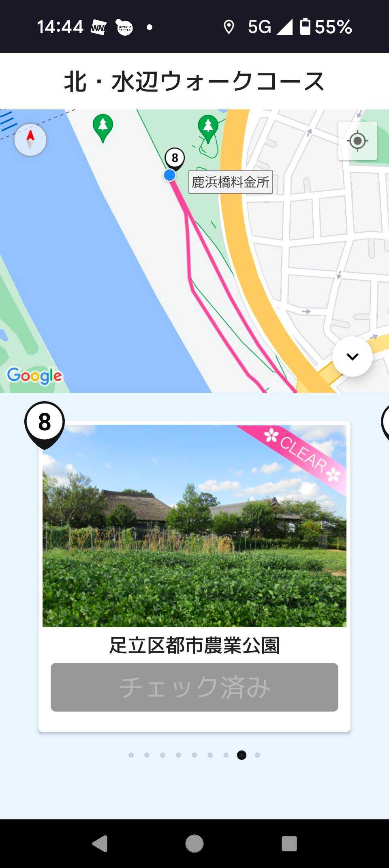The width and height of the screenshot is (389, 868).
Task: Collapse map with the down chevron
Action: (x=353, y=357)
